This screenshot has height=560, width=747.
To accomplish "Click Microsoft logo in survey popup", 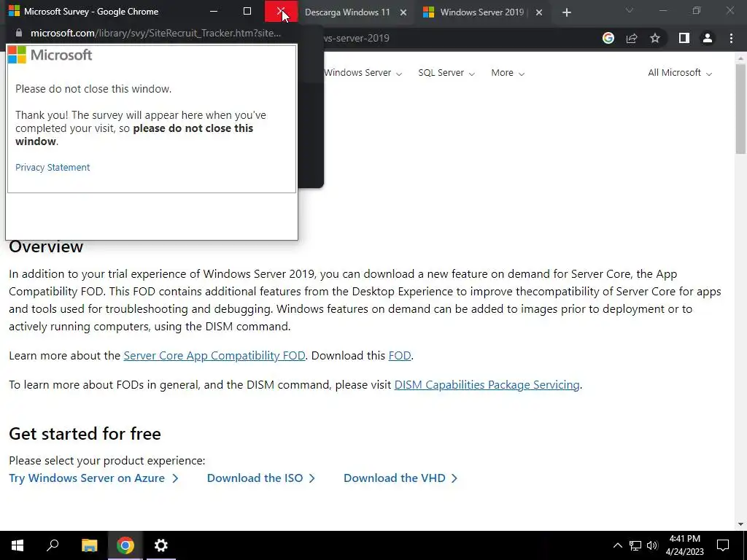I will [50, 55].
